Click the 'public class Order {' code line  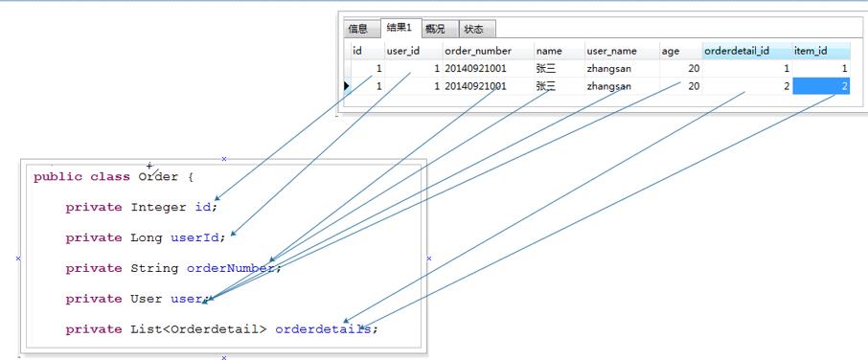tap(113, 177)
